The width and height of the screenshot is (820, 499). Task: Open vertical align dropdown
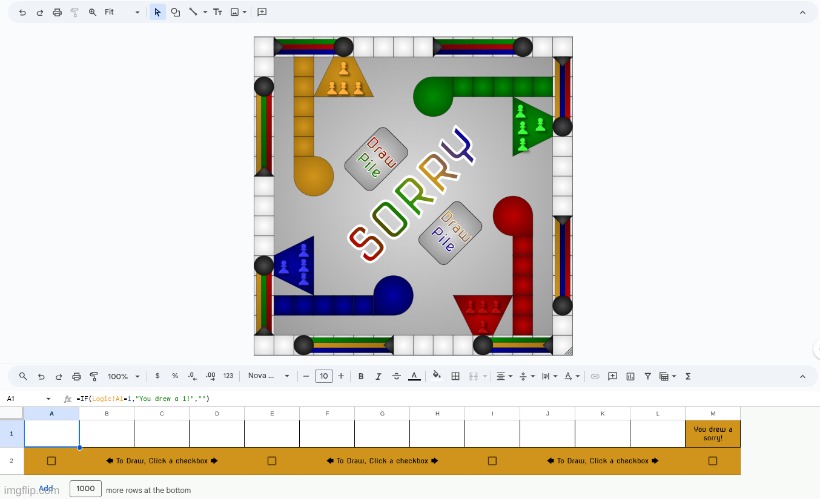pos(527,376)
